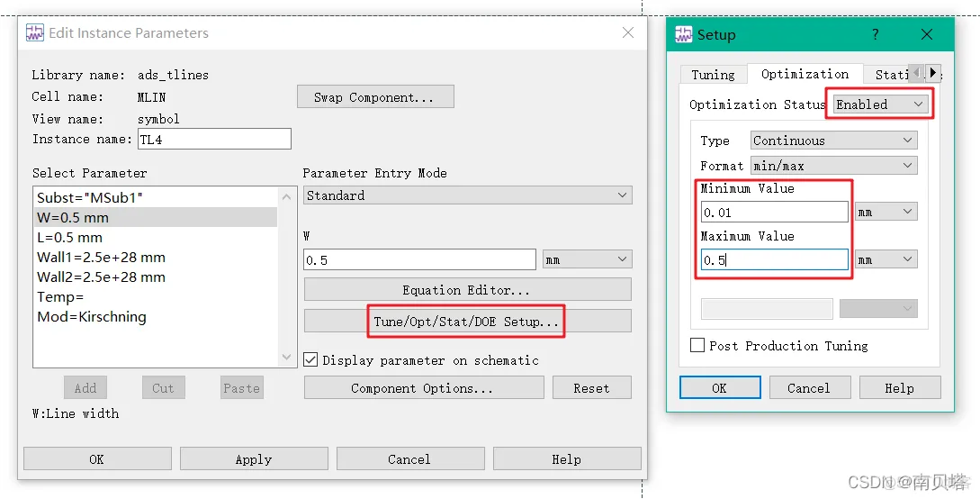Image resolution: width=980 pixels, height=499 pixels.
Task: Click parameter list scrollbar up arrow
Action: (287, 196)
